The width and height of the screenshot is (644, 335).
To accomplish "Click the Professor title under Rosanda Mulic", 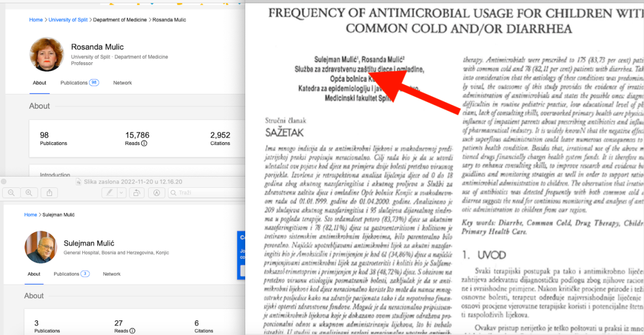I will pyautogui.click(x=82, y=63).
